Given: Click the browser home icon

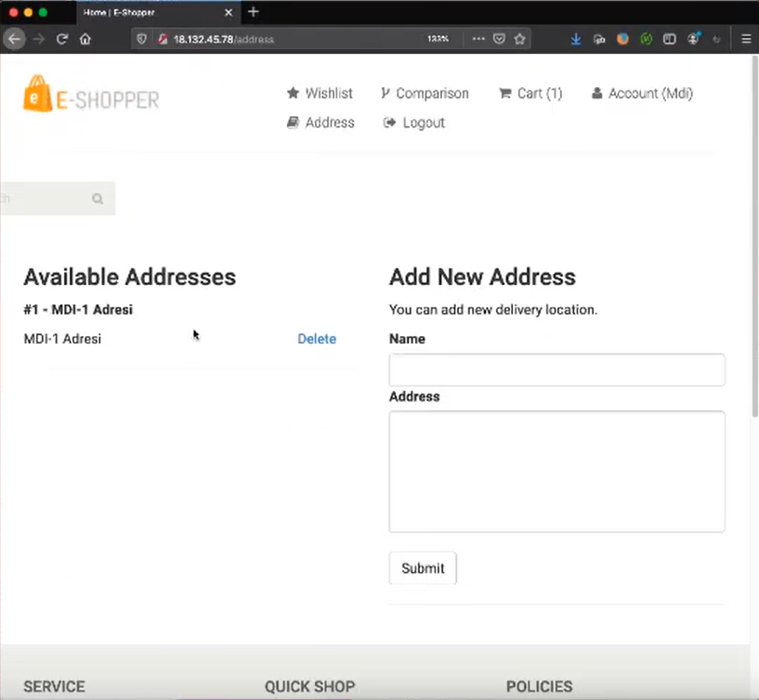Looking at the screenshot, I should (85, 39).
